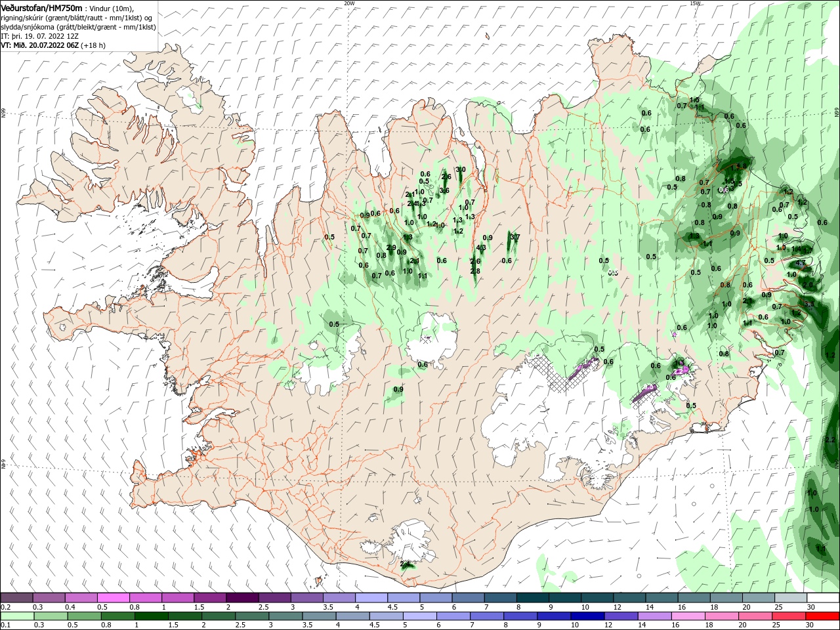This screenshot has height=630, width=840.
Task: Pick the dark green rain swatch labeled 1
Action: click(x=151, y=616)
